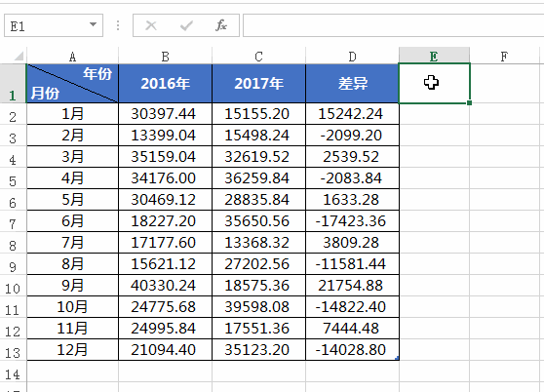Screen dimensions: 544x392
Task: Select the 2月 cell
Action: coord(72,136)
